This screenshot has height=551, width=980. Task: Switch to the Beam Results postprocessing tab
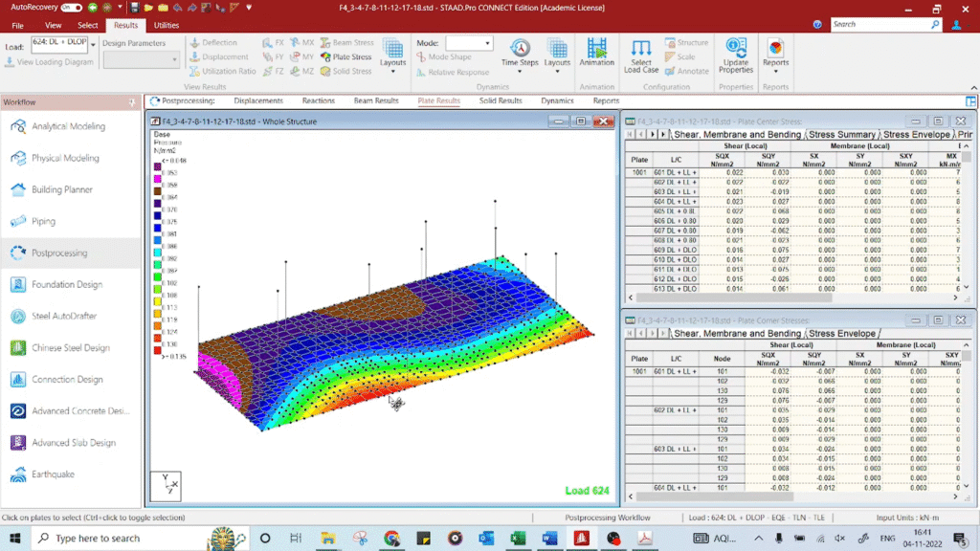point(376,100)
